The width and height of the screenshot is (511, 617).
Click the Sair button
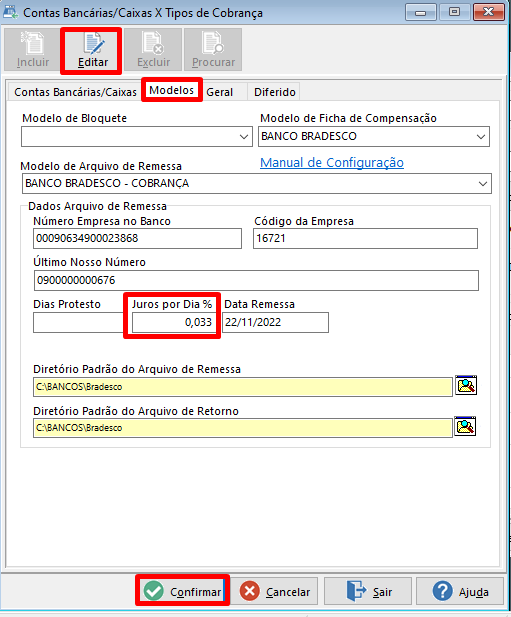pos(368,591)
